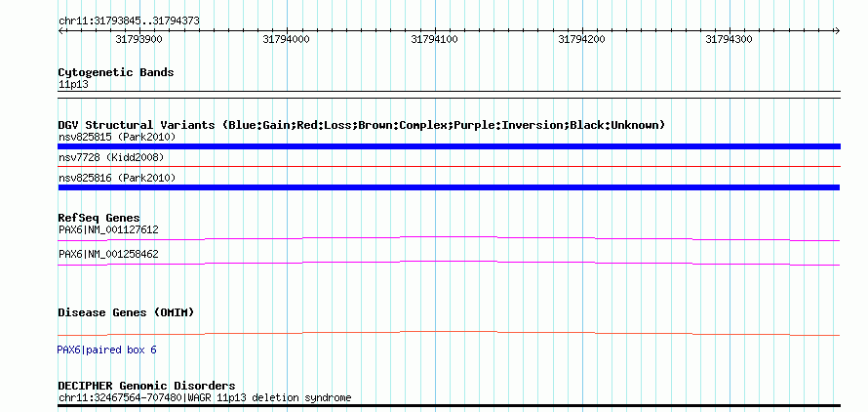Viewport: 868px width, 412px height.
Task: Click the blue gain bar for nsv825816
Action: click(449, 187)
